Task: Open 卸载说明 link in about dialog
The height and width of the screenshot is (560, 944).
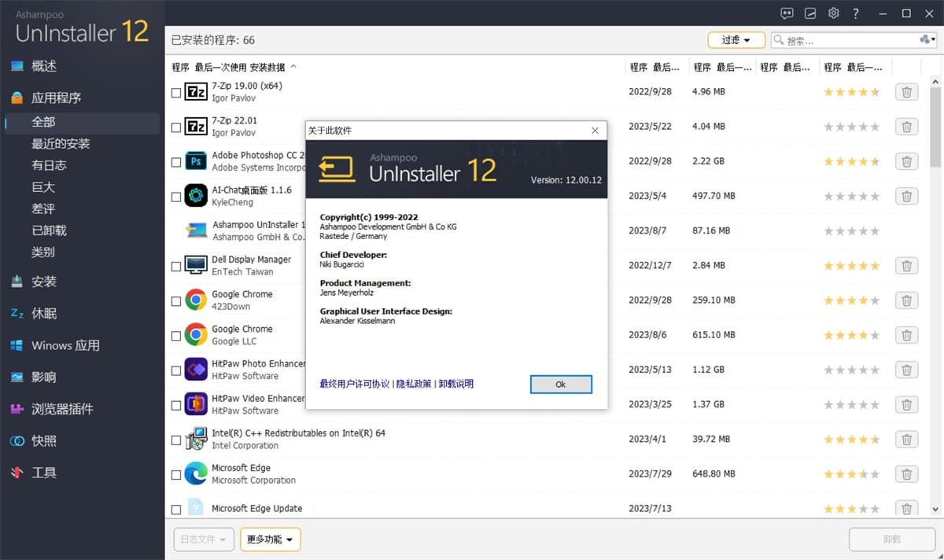Action: (x=456, y=385)
